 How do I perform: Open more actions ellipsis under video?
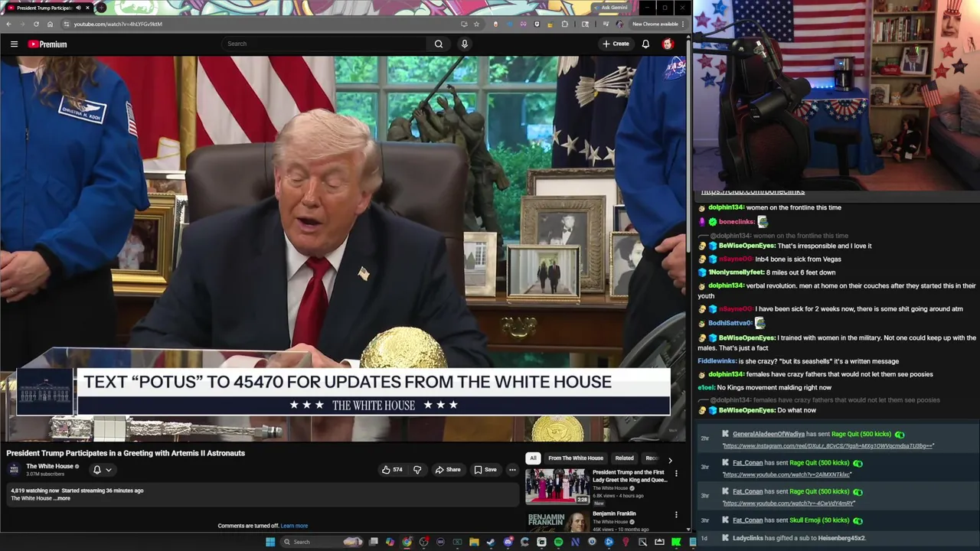point(512,470)
